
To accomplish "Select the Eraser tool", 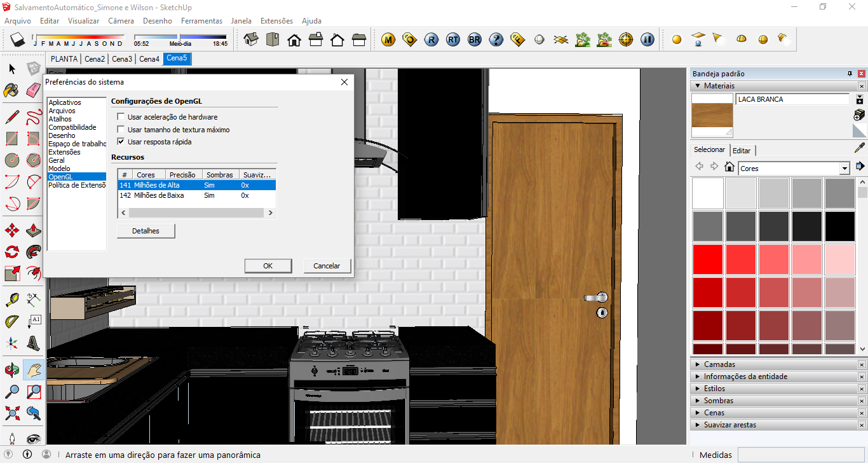I will (x=34, y=91).
